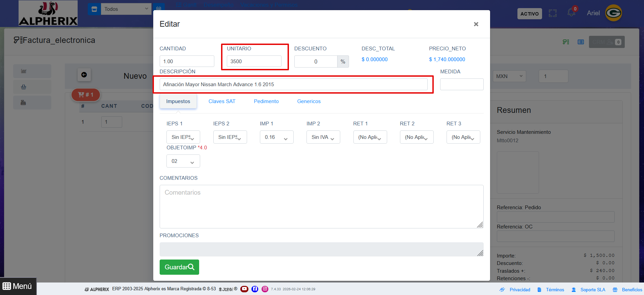
Task: Open the Pedimento tab
Action: tap(266, 101)
